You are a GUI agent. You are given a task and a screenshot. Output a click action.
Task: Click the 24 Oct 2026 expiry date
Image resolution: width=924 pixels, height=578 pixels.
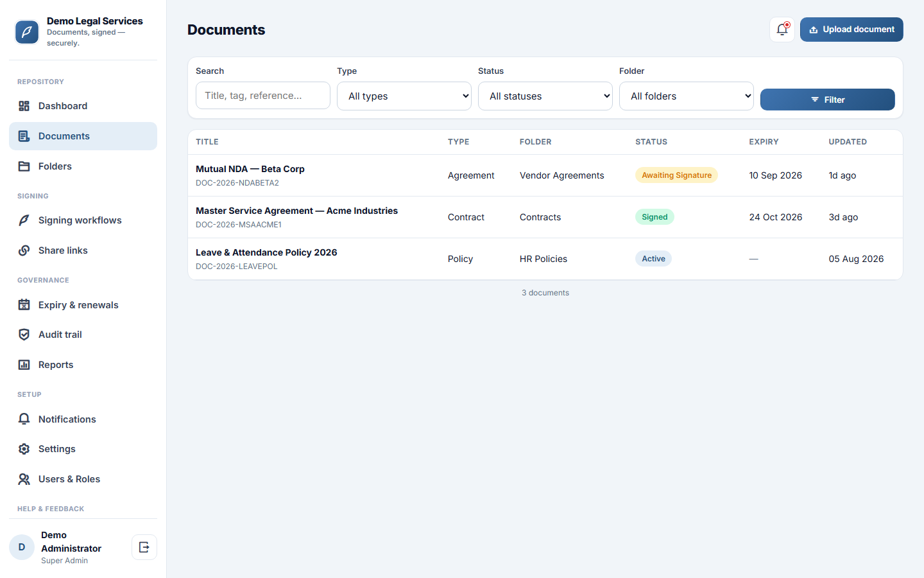point(776,217)
